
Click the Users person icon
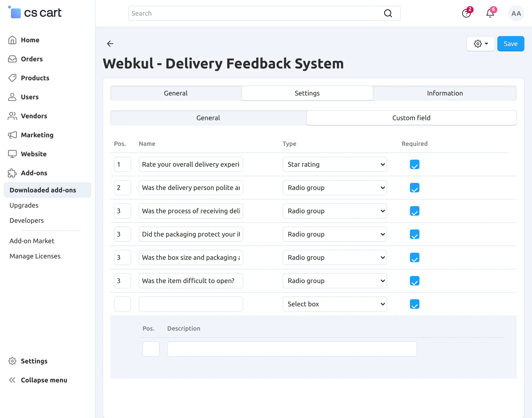12,97
